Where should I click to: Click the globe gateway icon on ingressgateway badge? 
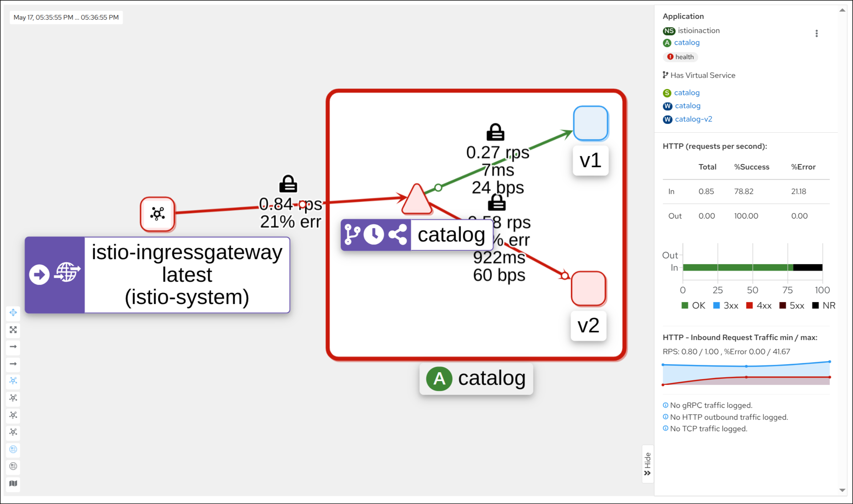[67, 272]
